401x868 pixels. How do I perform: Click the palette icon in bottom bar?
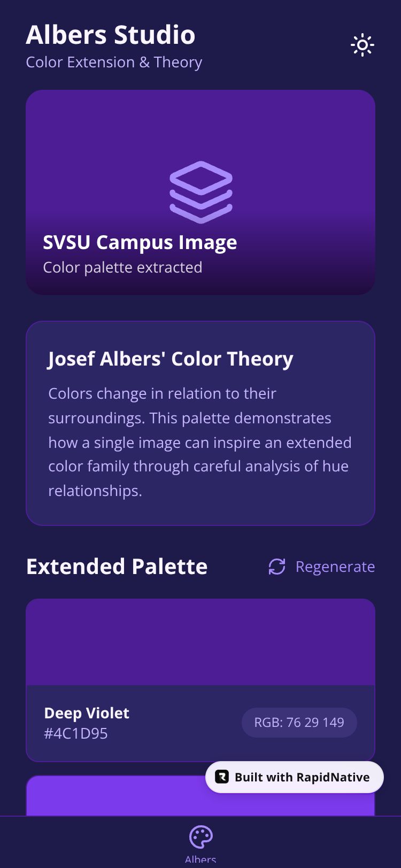(x=201, y=836)
